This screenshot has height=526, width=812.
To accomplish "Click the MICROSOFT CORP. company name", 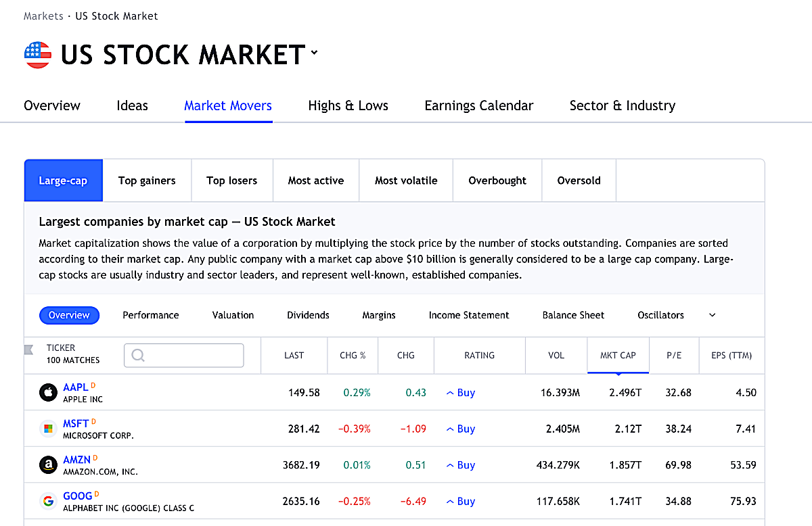I will pyautogui.click(x=98, y=436).
